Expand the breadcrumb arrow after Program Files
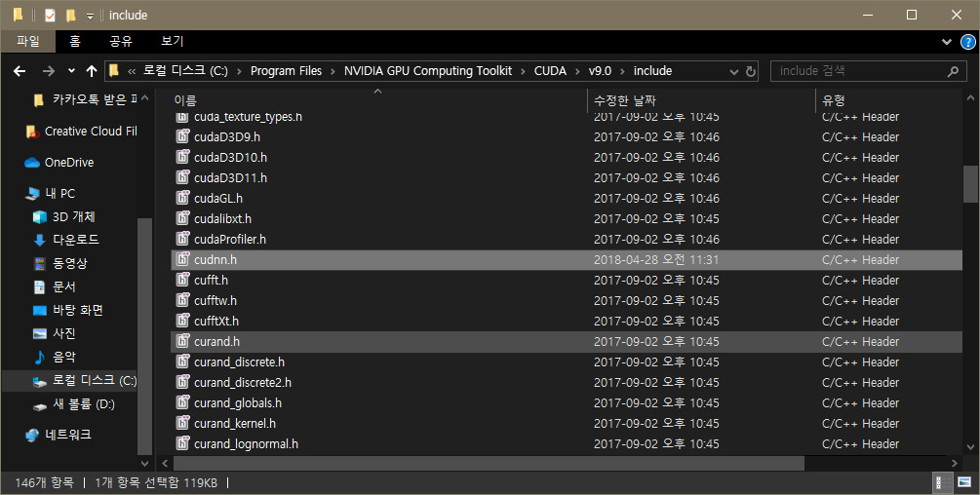Viewport: 980px width, 495px height. [x=333, y=71]
